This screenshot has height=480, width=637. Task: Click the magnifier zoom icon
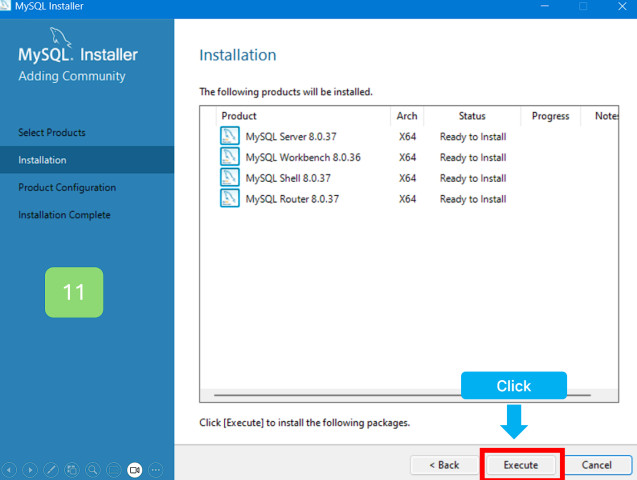(x=93, y=470)
